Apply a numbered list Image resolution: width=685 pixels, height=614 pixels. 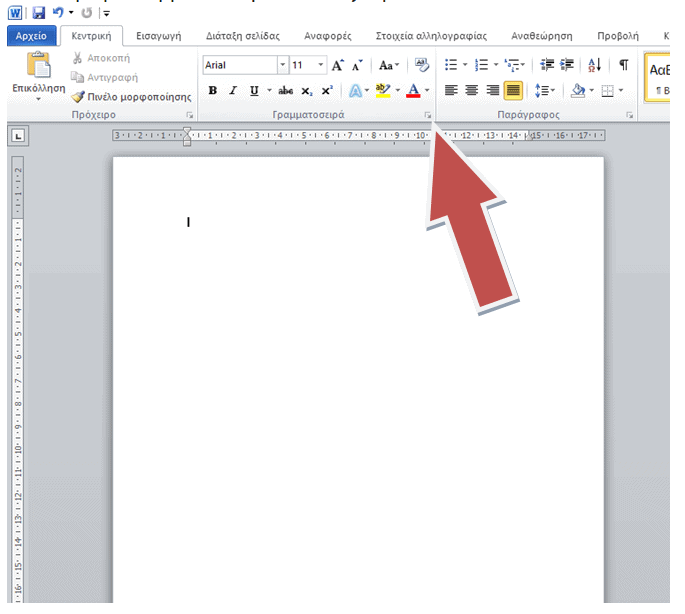pos(481,65)
